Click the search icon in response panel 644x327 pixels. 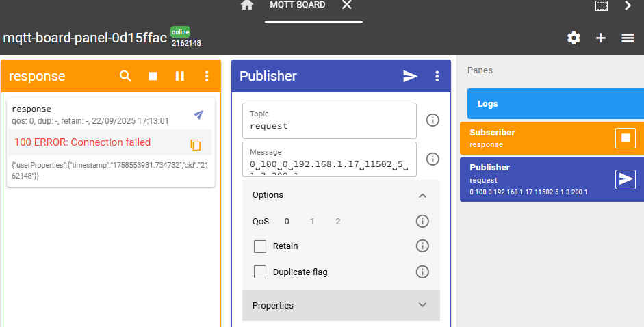click(x=125, y=76)
